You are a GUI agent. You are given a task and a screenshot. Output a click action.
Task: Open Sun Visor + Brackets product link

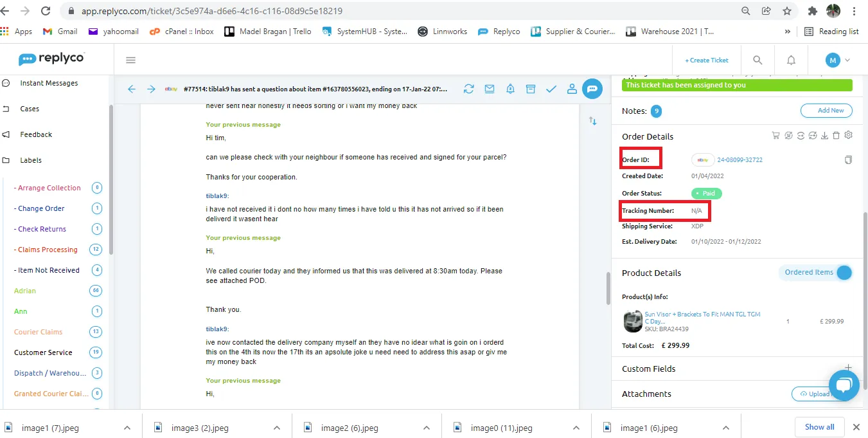coord(702,318)
